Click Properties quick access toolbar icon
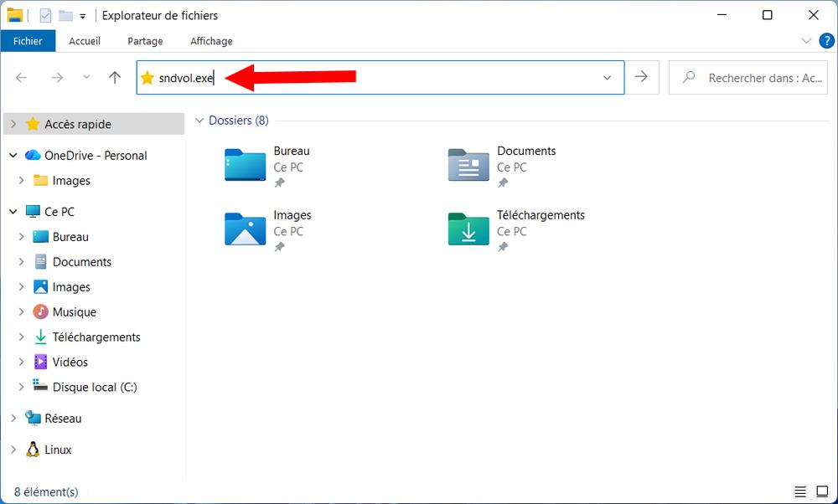The width and height of the screenshot is (838, 504). (45, 15)
